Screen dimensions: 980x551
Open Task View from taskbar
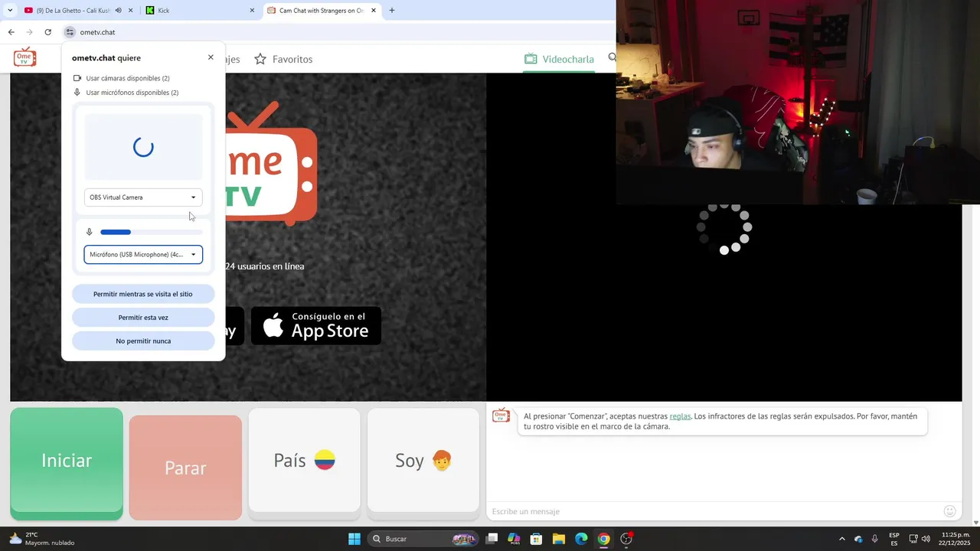click(492, 539)
